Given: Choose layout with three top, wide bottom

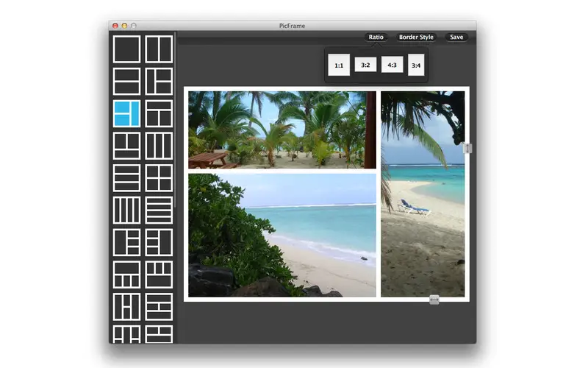Looking at the screenshot, I should [x=159, y=275].
